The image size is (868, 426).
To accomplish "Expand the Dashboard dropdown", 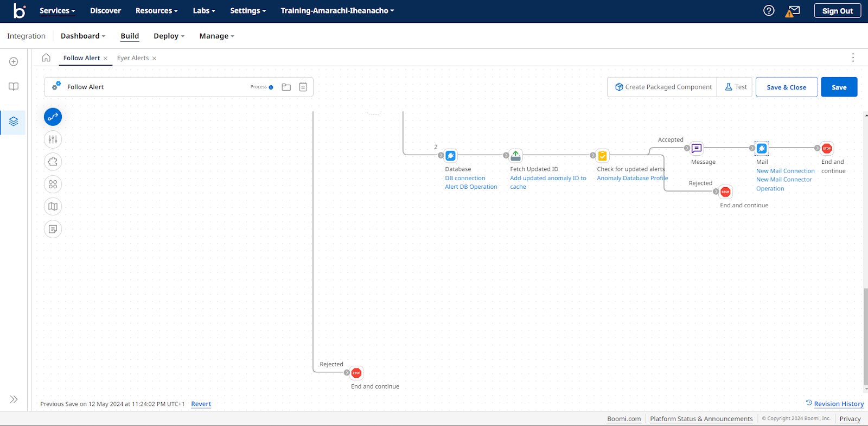I will (83, 36).
